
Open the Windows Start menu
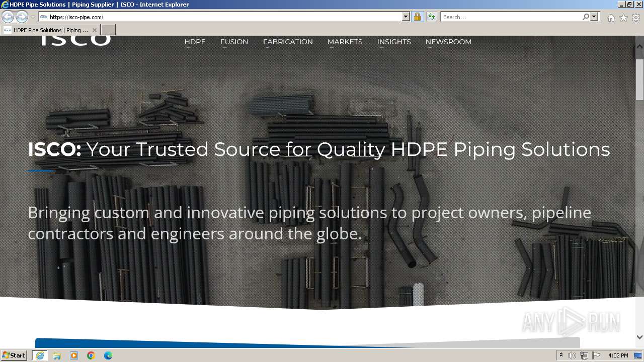[x=14, y=355]
